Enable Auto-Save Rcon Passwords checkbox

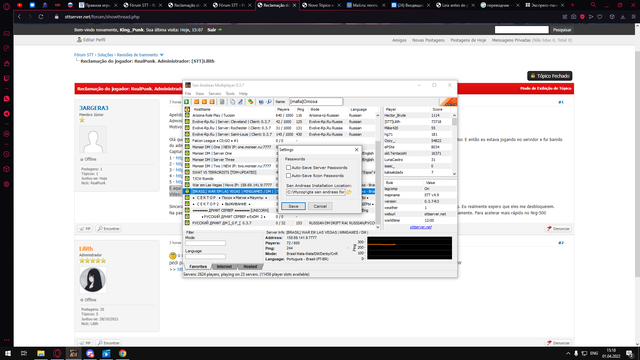tap(289, 176)
